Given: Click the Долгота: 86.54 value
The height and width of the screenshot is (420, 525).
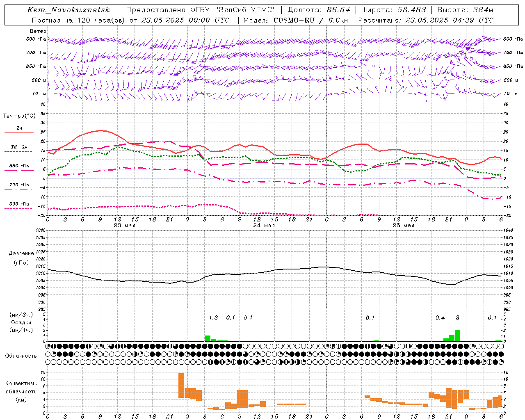Looking at the screenshot, I should 319,10.
